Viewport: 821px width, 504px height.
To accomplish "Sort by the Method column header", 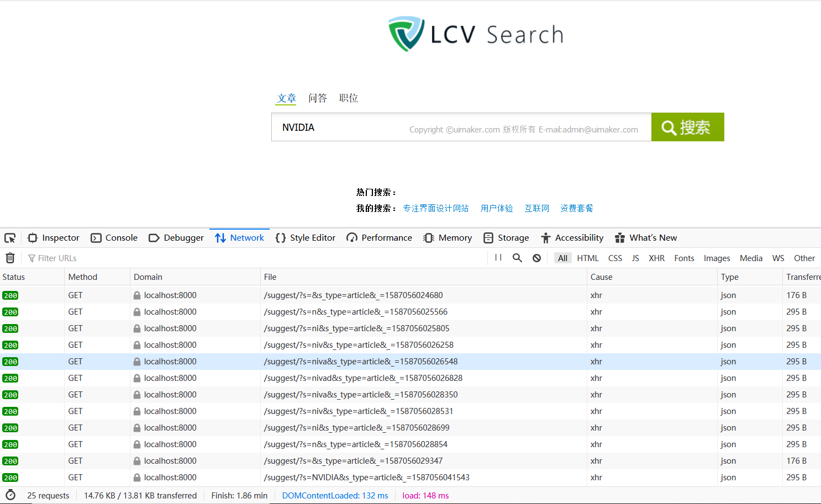I will (x=97, y=277).
